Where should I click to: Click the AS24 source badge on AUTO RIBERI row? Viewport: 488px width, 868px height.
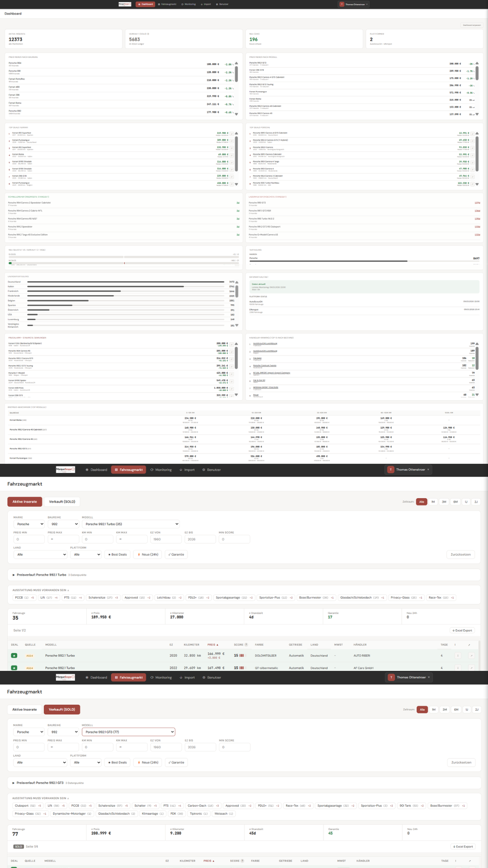coord(29,656)
